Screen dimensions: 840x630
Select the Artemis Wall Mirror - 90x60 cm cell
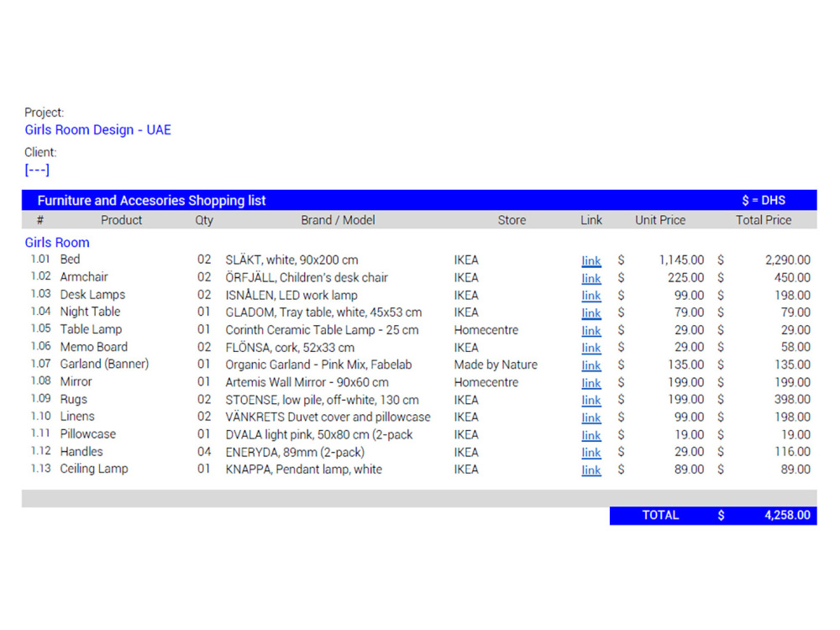307,382
